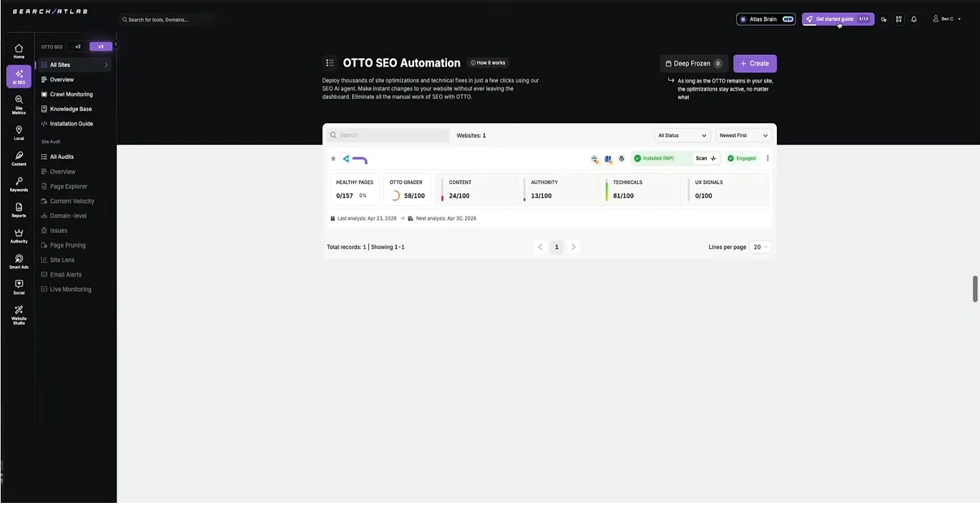980x505 pixels.
Task: Click How it works link
Action: [488, 63]
